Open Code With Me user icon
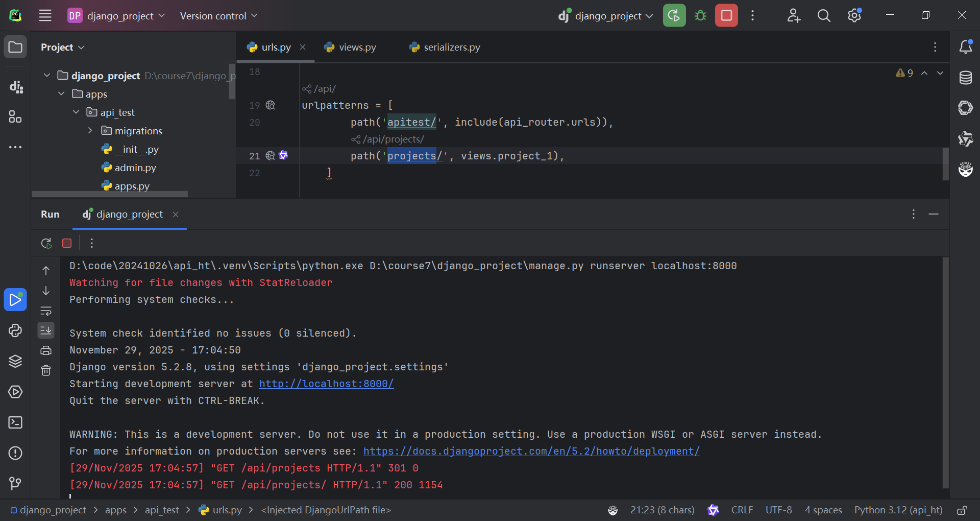Image resolution: width=980 pixels, height=521 pixels. pyautogui.click(x=793, y=15)
